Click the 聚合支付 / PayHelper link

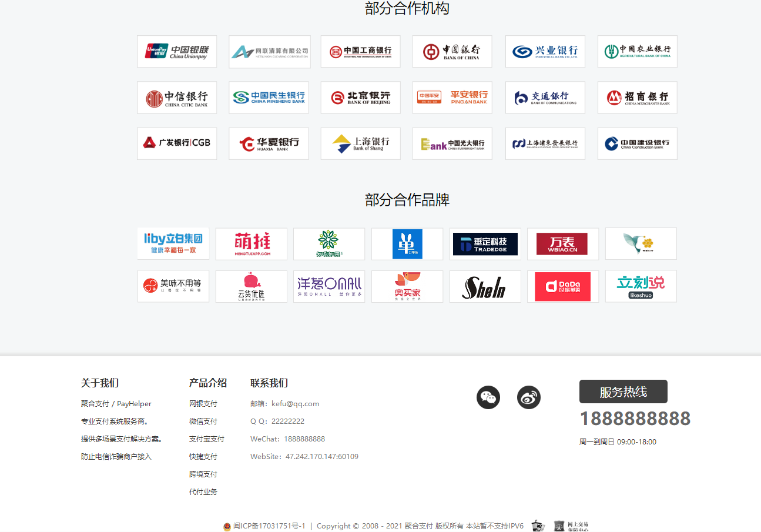point(116,404)
